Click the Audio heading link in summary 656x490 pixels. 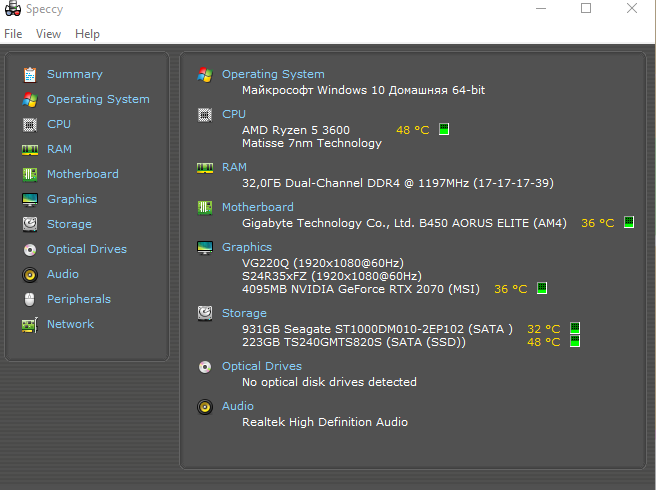coord(238,406)
